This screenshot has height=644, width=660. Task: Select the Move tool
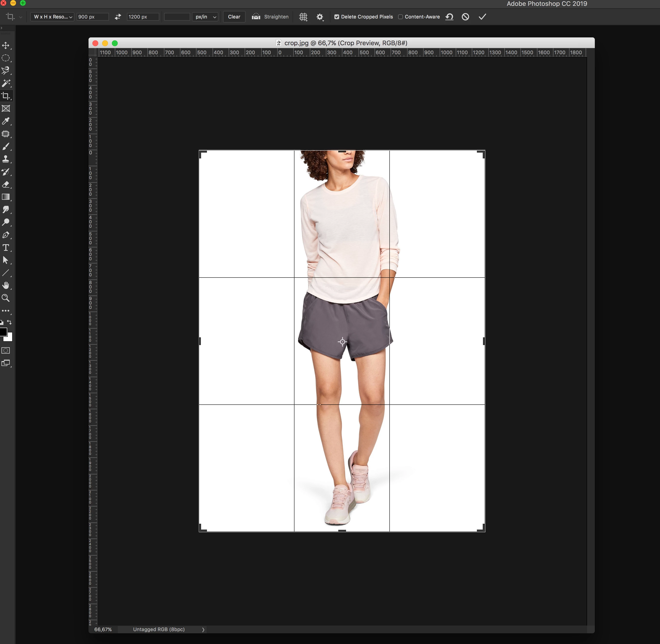[6, 46]
